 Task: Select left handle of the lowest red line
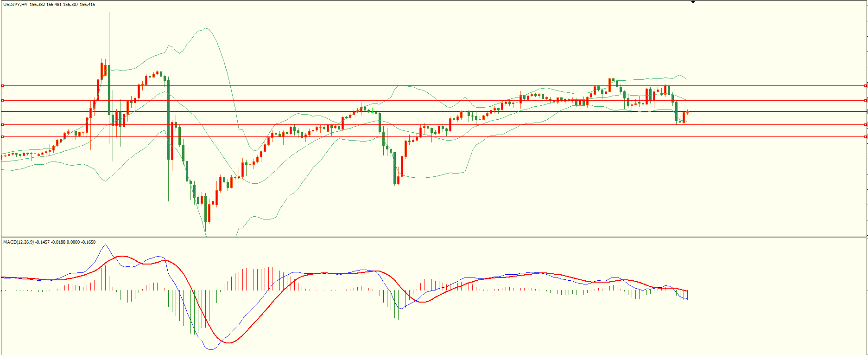3,136
